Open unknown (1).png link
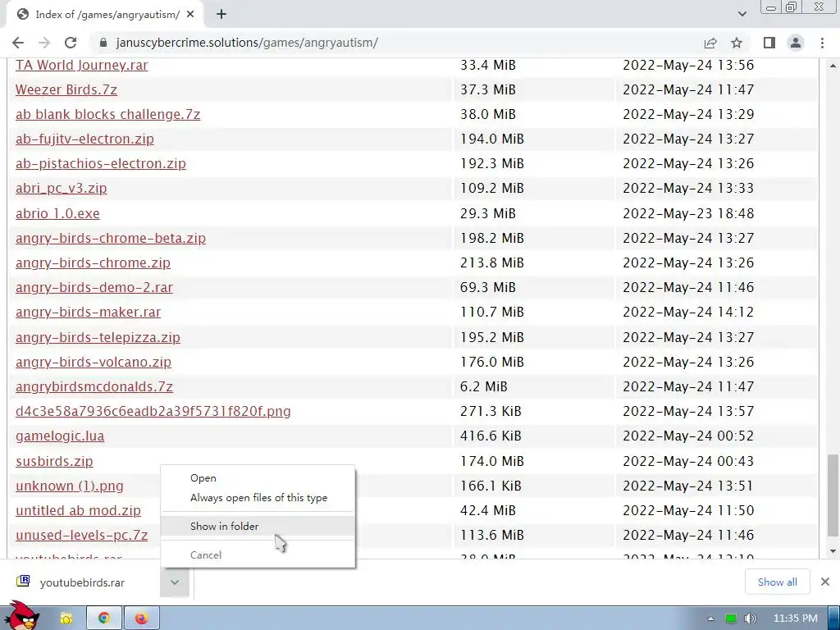Screen dimensions: 840x630 pyautogui.click(x=70, y=486)
